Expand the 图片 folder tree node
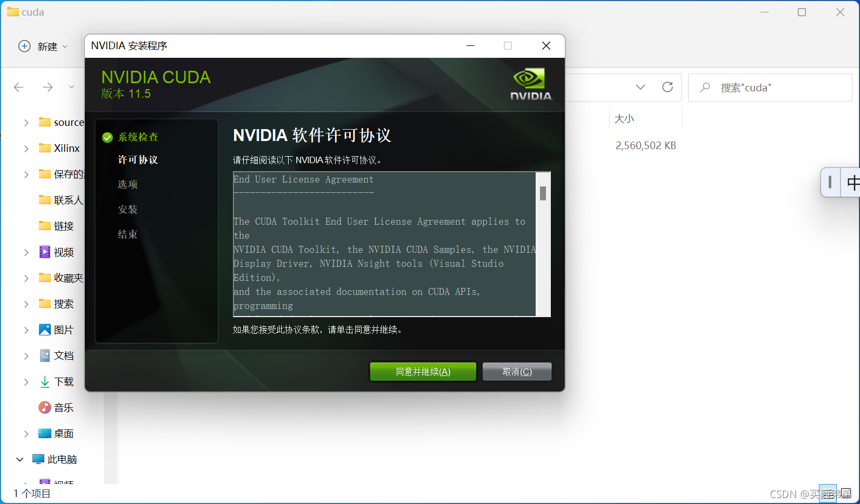Screen dimensions: 860x504 click(26, 330)
